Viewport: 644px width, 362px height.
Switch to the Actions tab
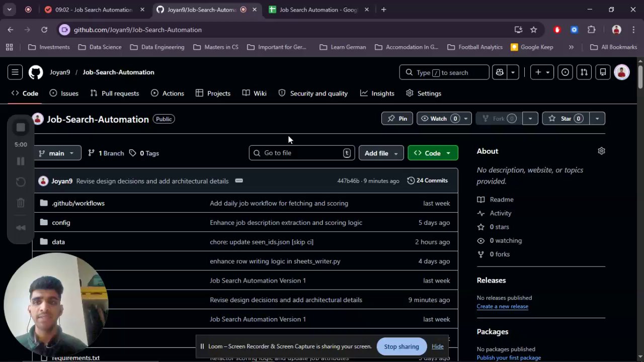(x=168, y=94)
